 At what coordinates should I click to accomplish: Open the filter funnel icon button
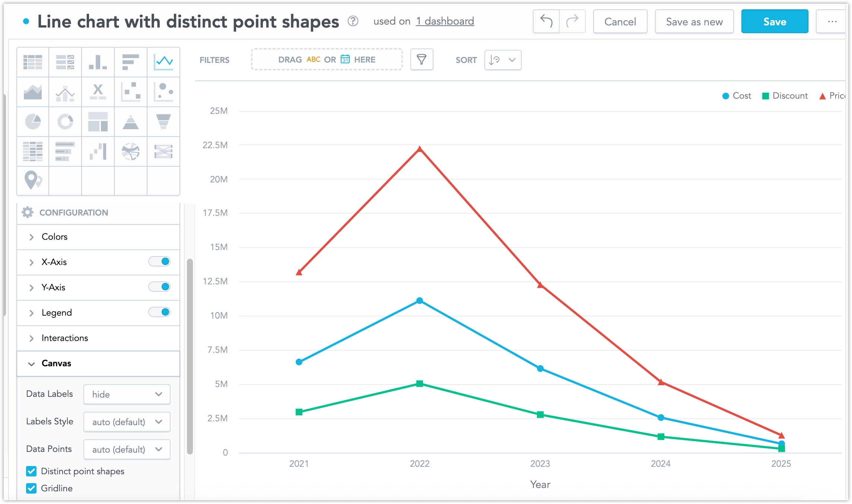[422, 60]
